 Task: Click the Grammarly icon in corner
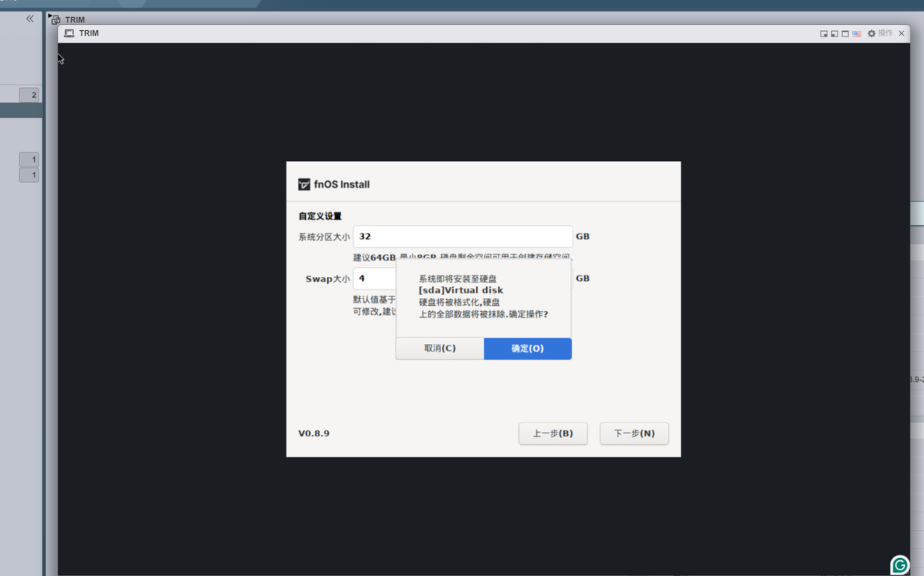(x=900, y=564)
